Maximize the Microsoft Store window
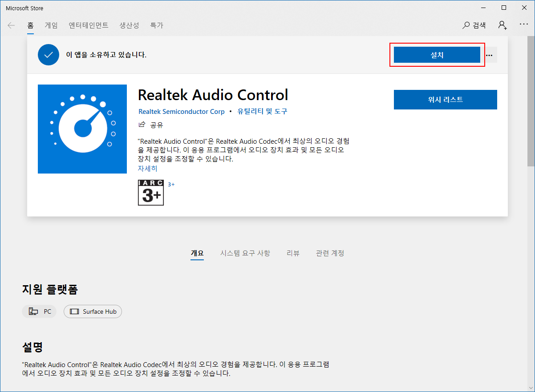This screenshot has height=392, width=535. pos(503,8)
